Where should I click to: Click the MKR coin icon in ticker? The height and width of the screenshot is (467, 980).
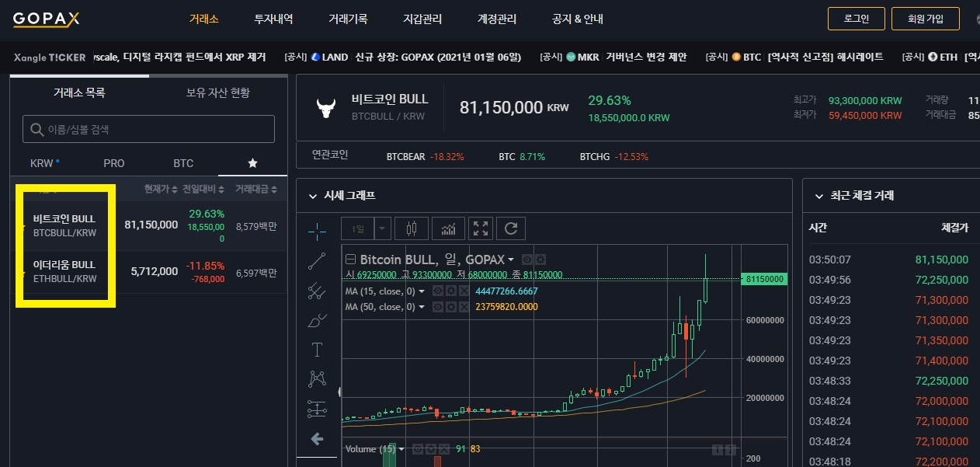point(571,57)
